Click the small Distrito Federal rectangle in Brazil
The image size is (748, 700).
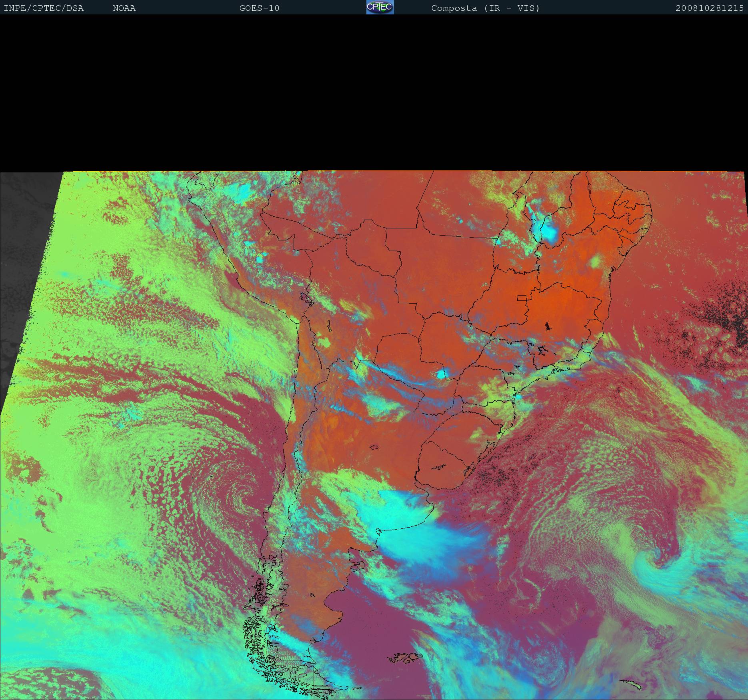pyautogui.click(x=522, y=298)
